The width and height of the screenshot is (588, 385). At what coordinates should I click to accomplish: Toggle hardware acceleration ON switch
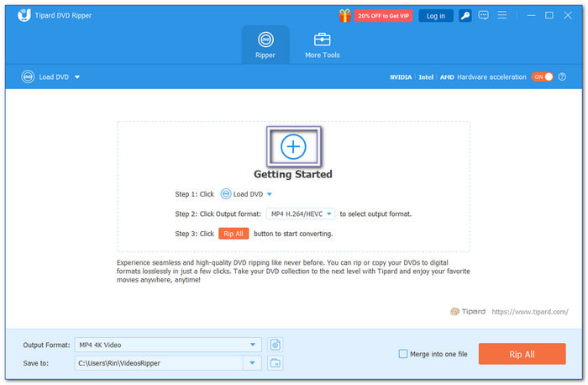542,77
